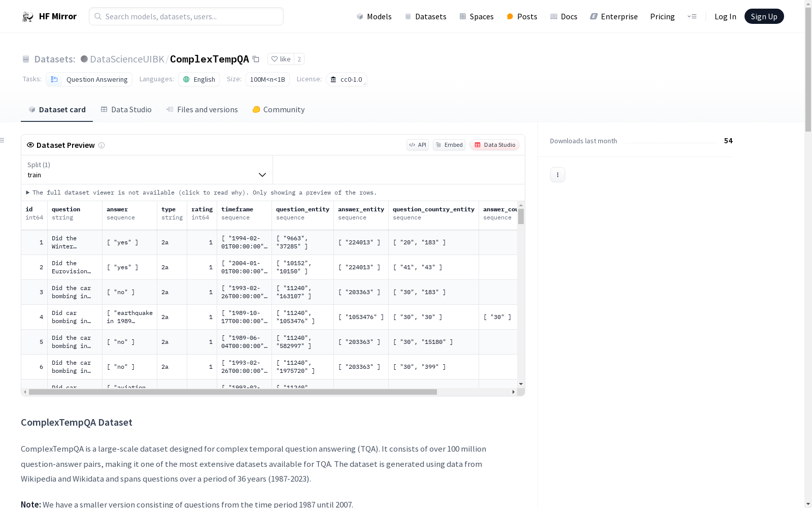The height and width of the screenshot is (508, 812).
Task: Click the globe icon on the English tag
Action: click(x=186, y=79)
